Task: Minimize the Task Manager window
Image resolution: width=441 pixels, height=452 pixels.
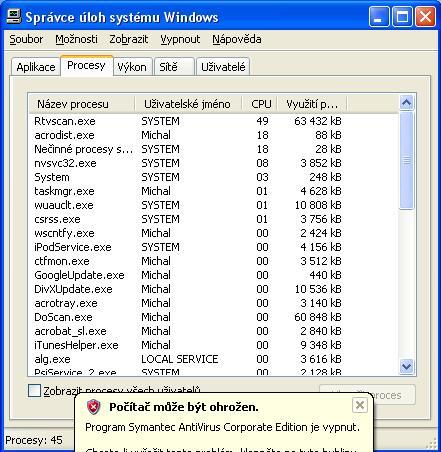Action: point(379,17)
